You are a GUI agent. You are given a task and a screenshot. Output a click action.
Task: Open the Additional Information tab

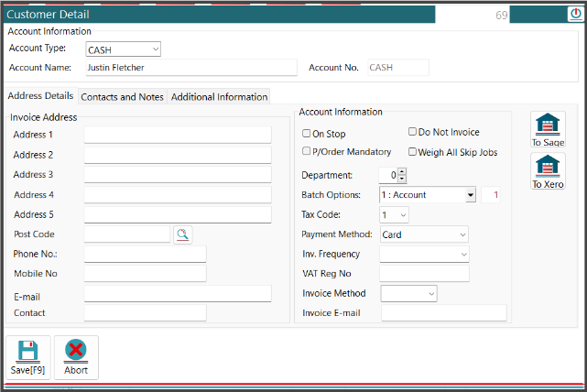point(219,97)
